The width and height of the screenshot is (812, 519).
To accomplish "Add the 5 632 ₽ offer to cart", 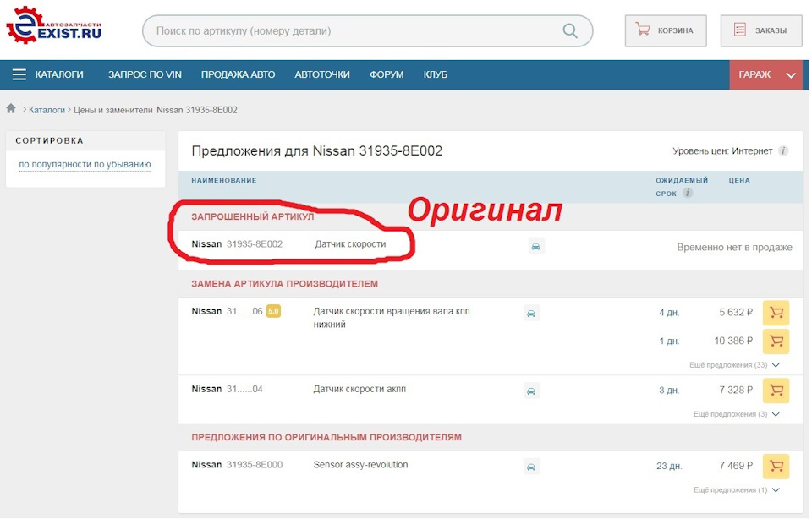I will click(776, 313).
